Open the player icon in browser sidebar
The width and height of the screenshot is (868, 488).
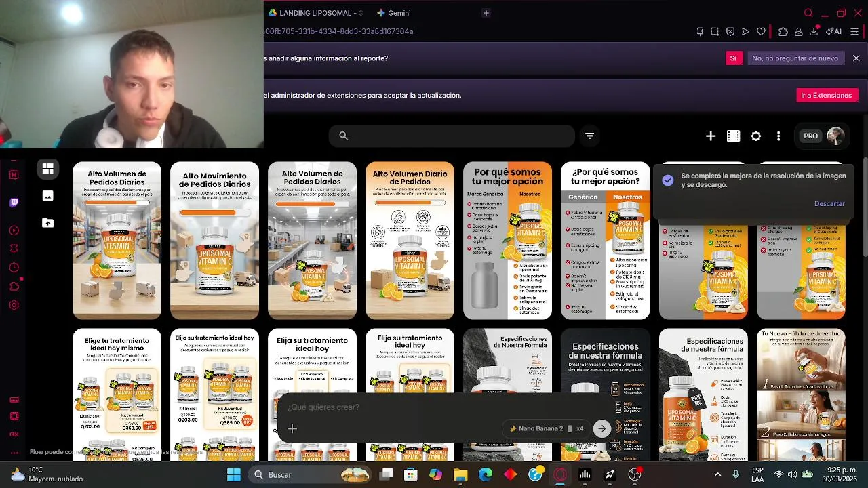(14, 230)
